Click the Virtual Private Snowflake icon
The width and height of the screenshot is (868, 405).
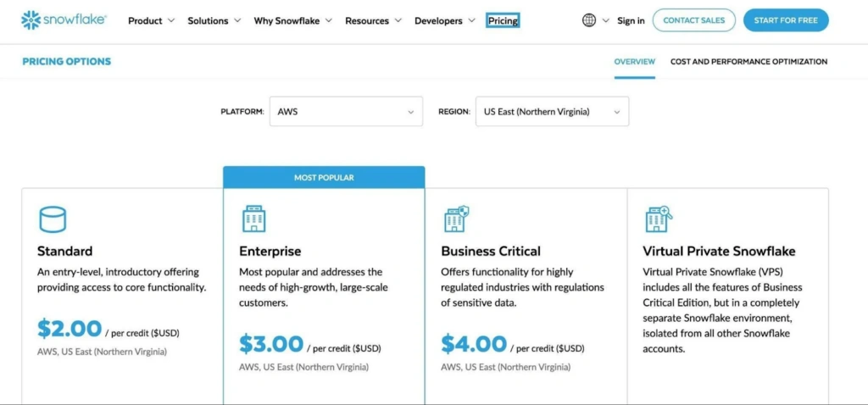(x=658, y=219)
